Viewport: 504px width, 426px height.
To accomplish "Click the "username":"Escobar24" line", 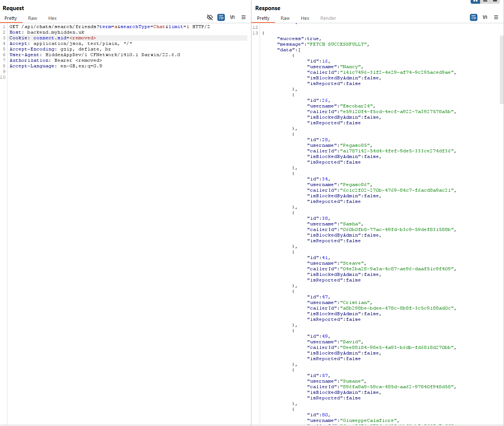I will [x=341, y=106].
